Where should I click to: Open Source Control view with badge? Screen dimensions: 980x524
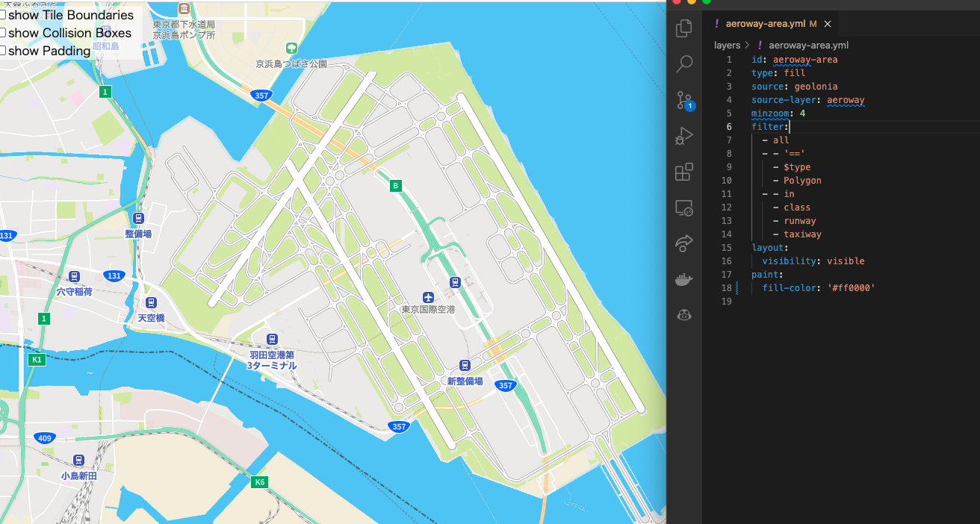point(683,100)
